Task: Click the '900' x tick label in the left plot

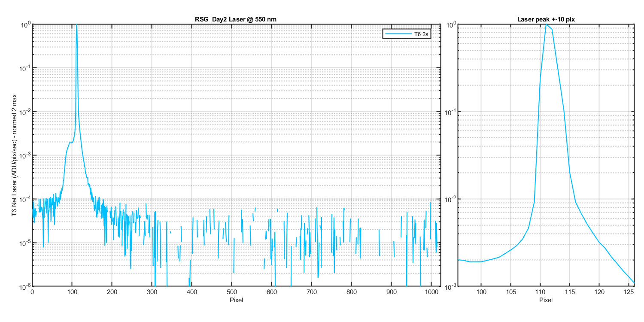Action: [392, 292]
